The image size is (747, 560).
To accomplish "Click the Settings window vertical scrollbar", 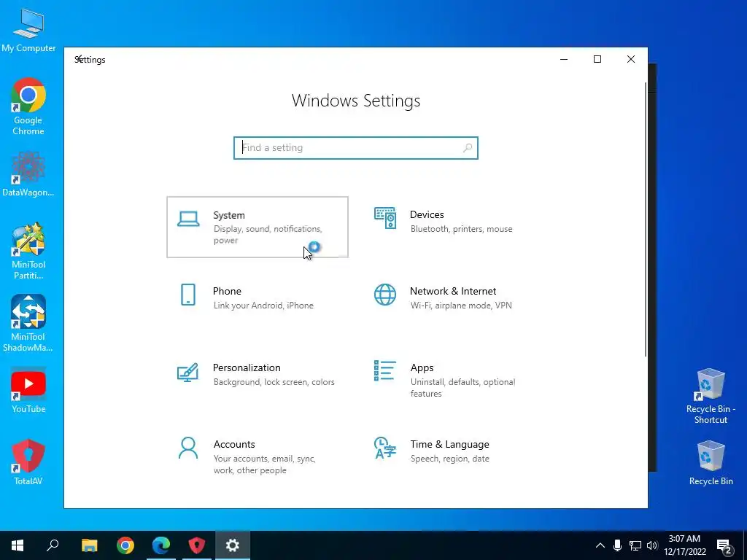I will [646, 219].
